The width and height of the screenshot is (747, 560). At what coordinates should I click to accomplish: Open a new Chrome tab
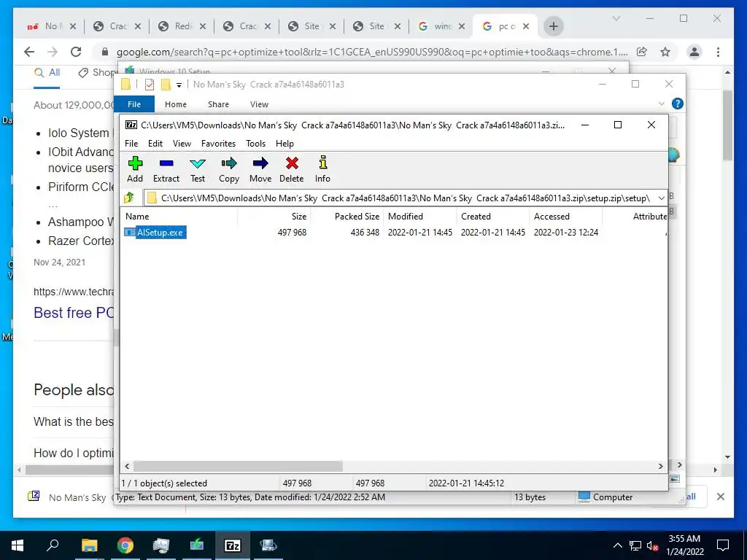coord(553,26)
